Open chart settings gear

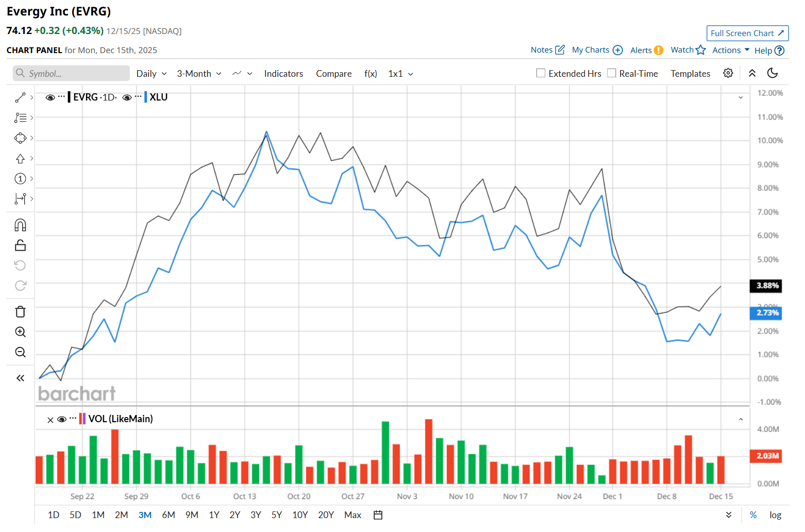[x=728, y=73]
